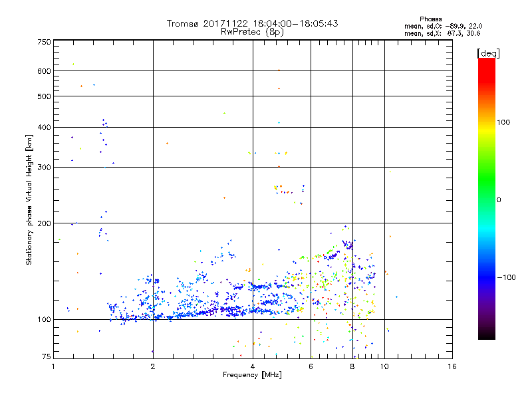The height and width of the screenshot is (399, 532).
Task: Click the '2' x-axis tick label
Action: [x=153, y=366]
